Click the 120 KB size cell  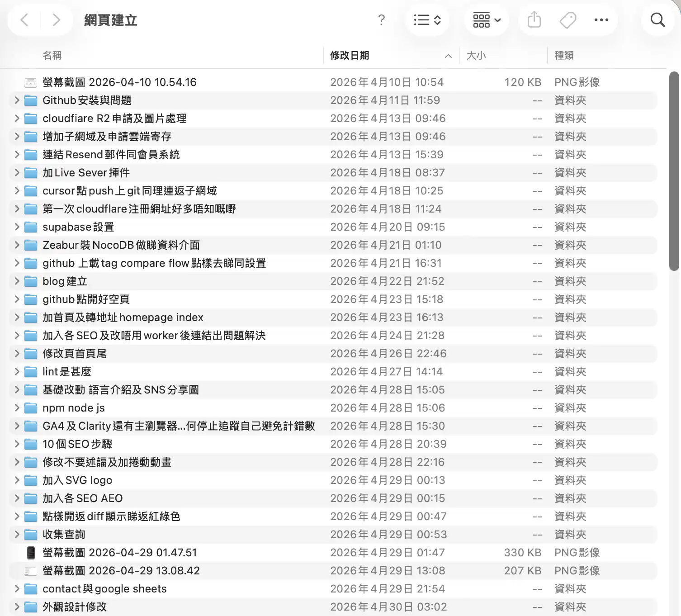523,82
